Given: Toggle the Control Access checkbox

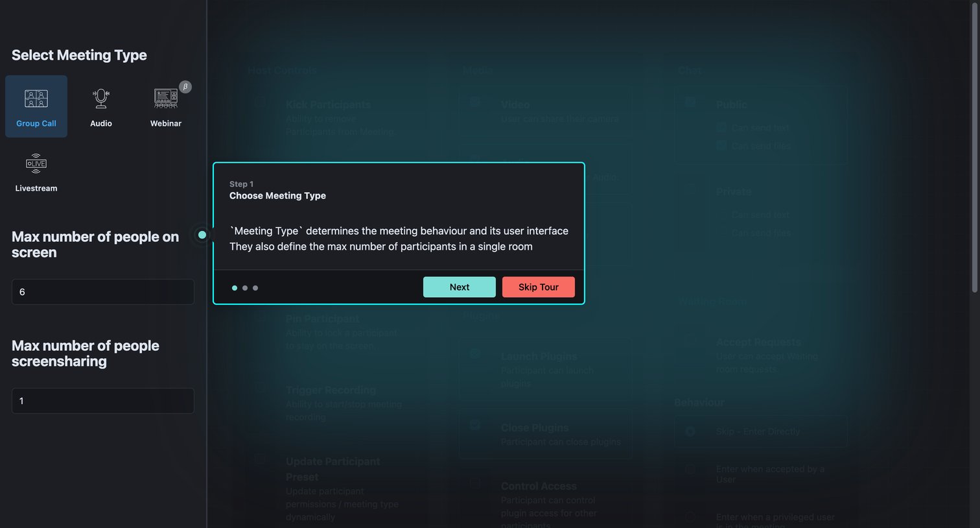Looking at the screenshot, I should (x=475, y=483).
